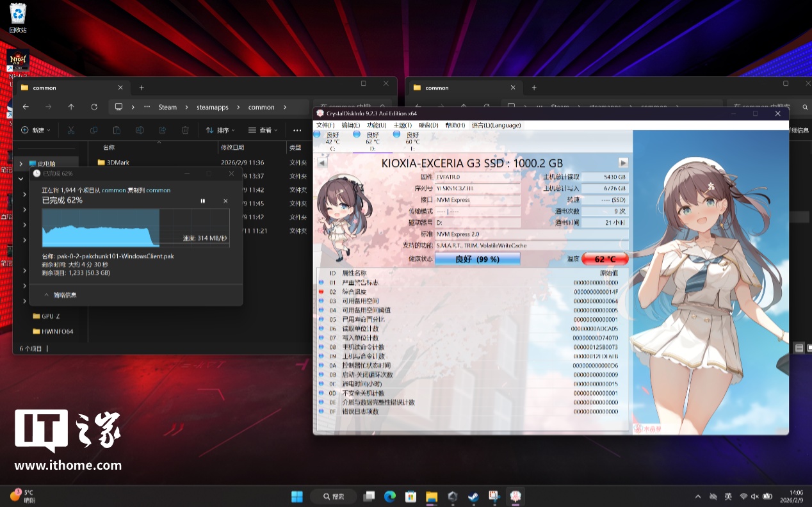The width and height of the screenshot is (812, 507).
Task: Click the refresh icon in Explorer
Action: 94,107
